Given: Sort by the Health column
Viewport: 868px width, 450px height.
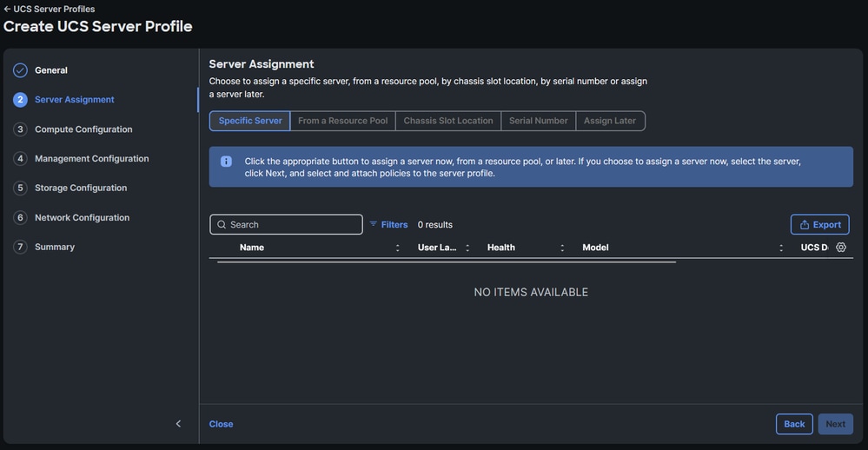Looking at the screenshot, I should coord(501,248).
